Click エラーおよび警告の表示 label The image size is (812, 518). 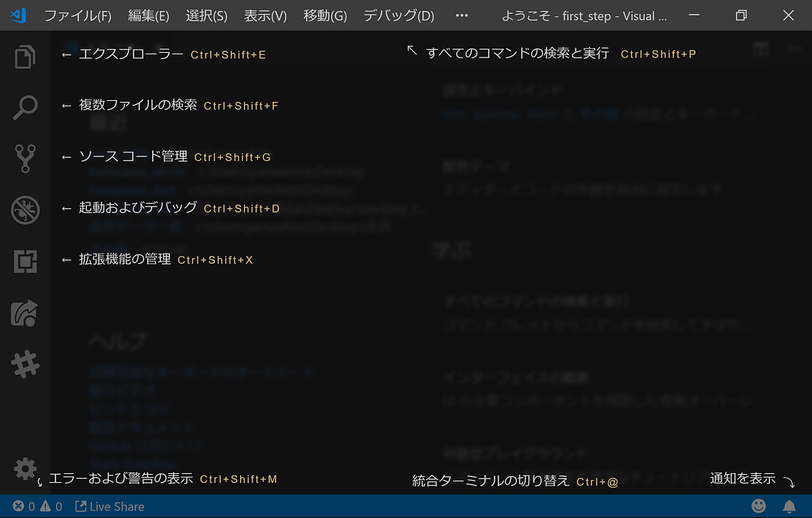pyautogui.click(x=121, y=478)
